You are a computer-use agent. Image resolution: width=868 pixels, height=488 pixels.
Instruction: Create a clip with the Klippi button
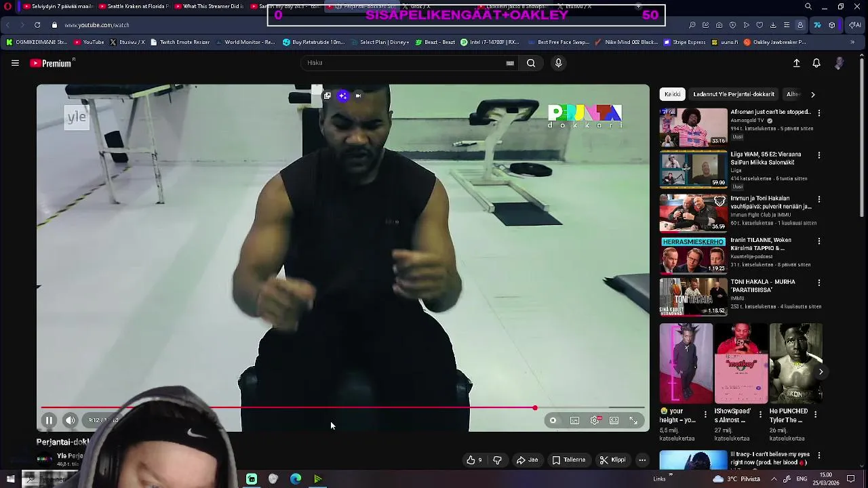[612, 460]
